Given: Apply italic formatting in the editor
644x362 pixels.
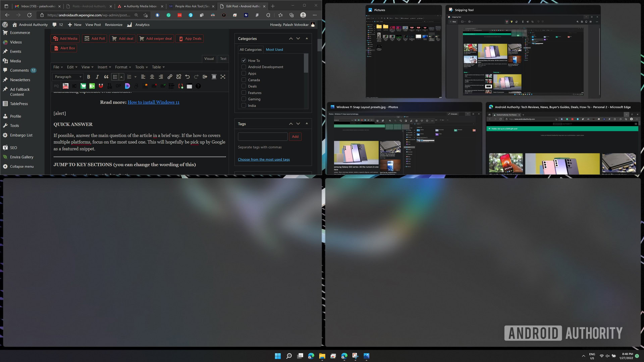Looking at the screenshot, I should pos(97,77).
